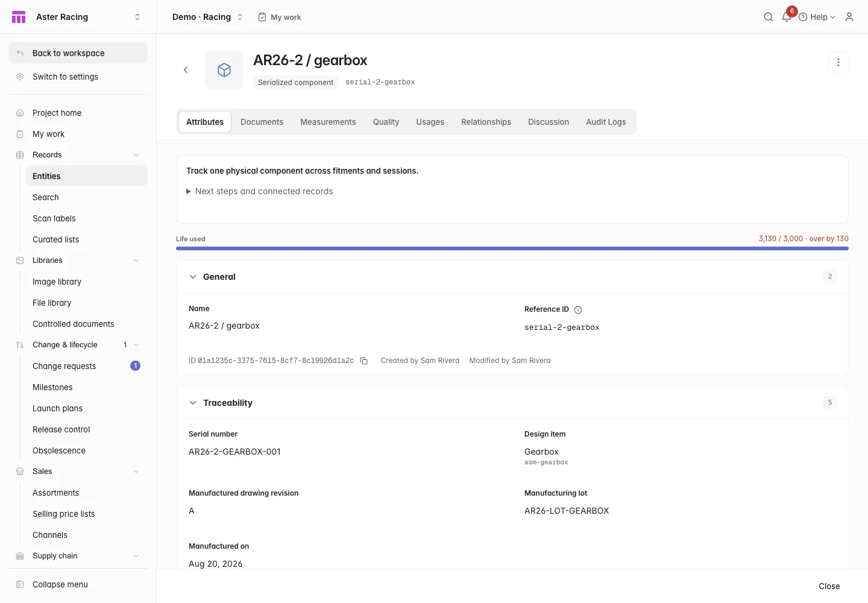Open the search magnifier icon

(x=769, y=17)
